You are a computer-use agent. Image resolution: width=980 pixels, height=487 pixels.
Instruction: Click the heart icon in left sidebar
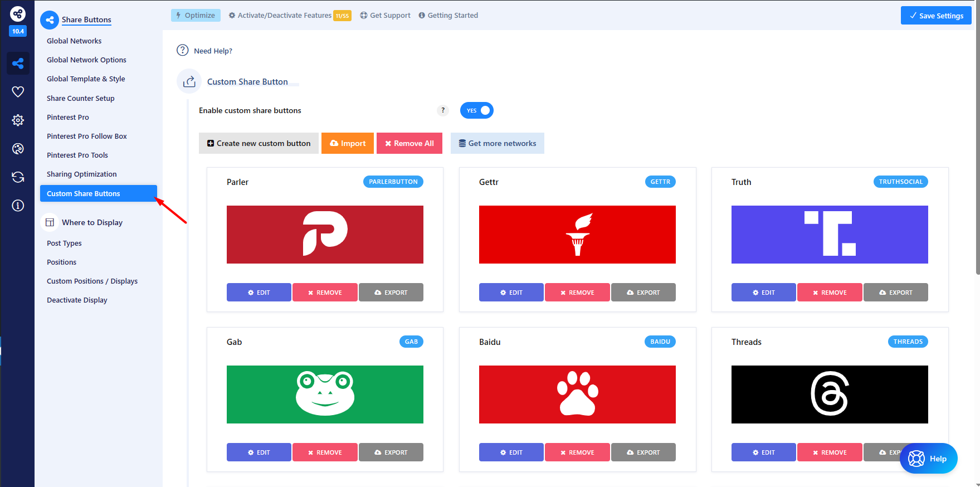coord(18,91)
